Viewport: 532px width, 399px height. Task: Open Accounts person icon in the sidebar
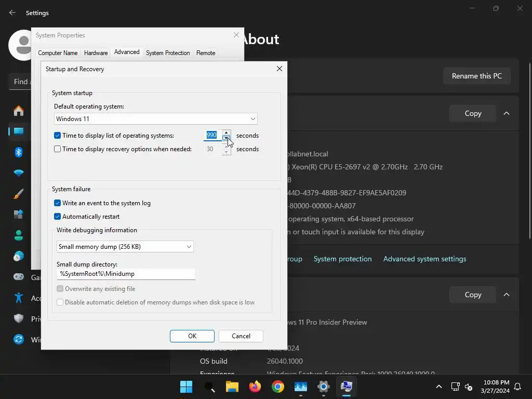tap(19, 235)
